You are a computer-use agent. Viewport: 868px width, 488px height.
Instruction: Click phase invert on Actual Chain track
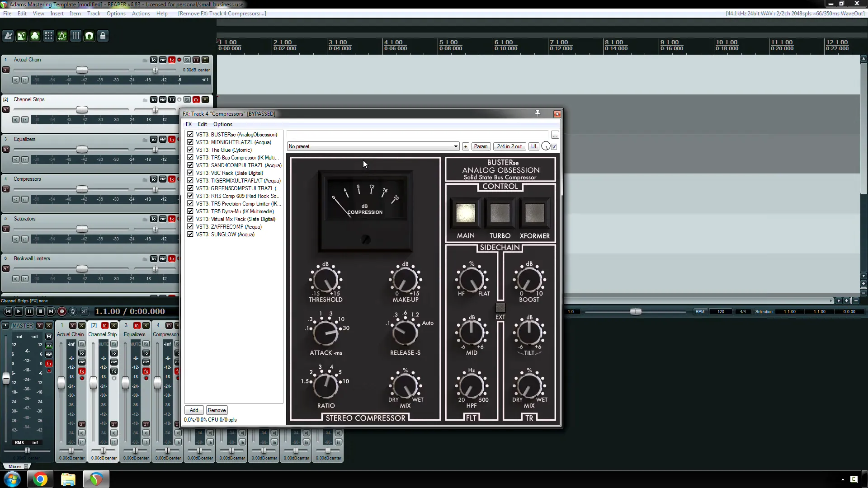click(x=187, y=60)
